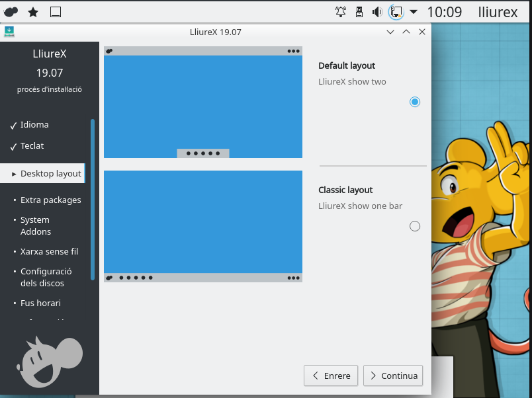Open the LliureX application launcher menu
Image resolution: width=532 pixels, height=398 pixels.
click(11, 12)
